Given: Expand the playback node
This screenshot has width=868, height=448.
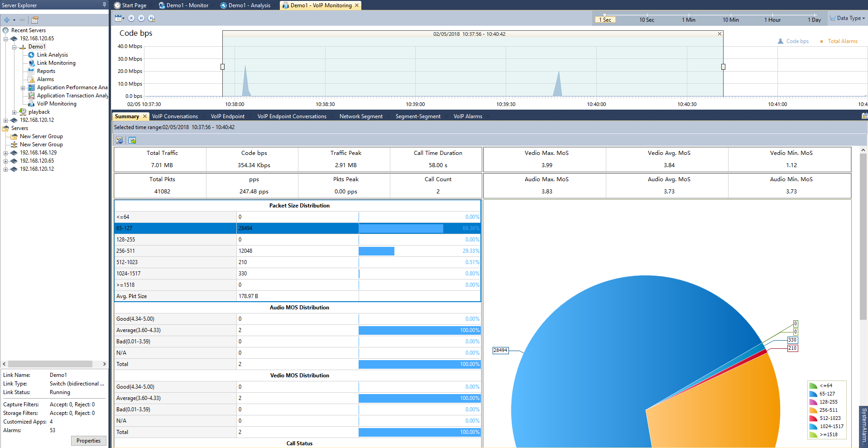Looking at the screenshot, I should point(14,112).
